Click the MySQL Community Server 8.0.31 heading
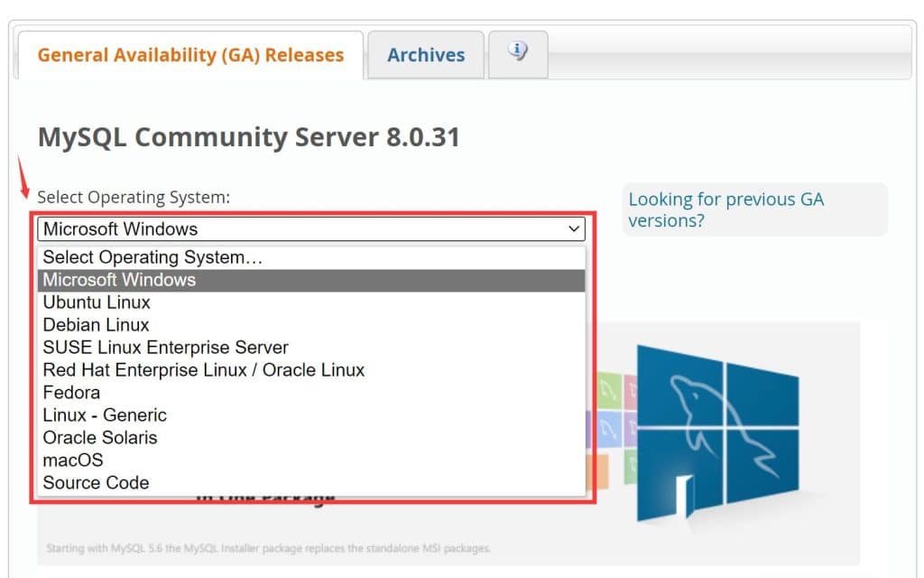This screenshot has height=578, width=924. click(249, 137)
